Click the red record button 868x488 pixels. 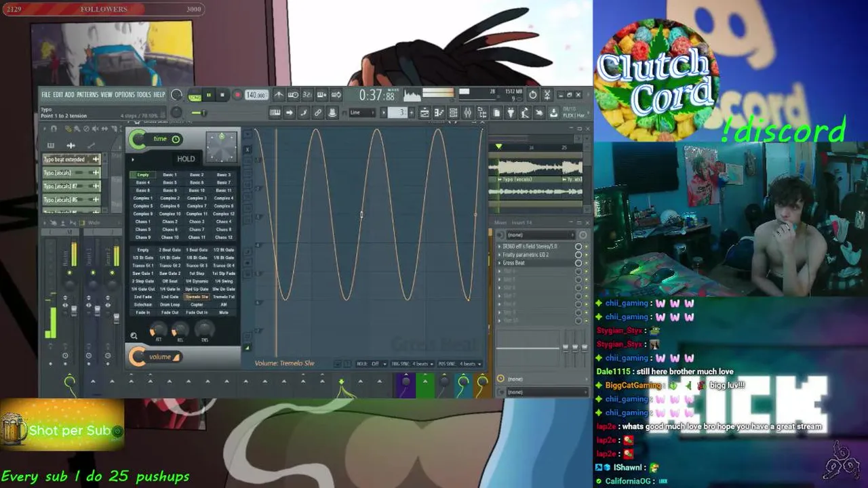tap(237, 95)
